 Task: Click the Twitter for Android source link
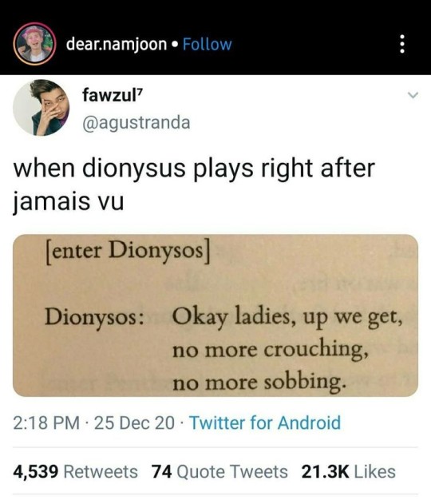pos(265,423)
